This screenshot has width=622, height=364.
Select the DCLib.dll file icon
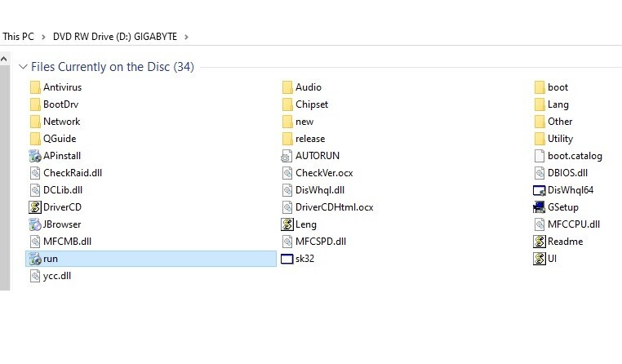pos(35,190)
